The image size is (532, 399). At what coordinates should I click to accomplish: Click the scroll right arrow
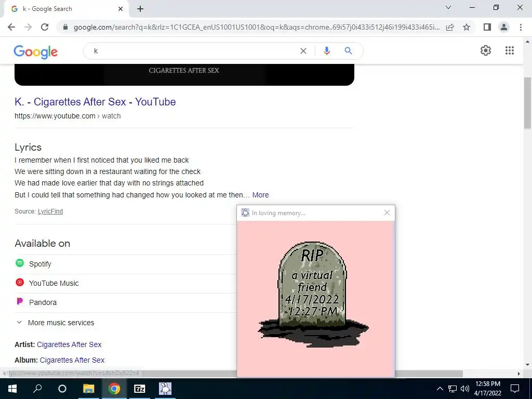519,374
